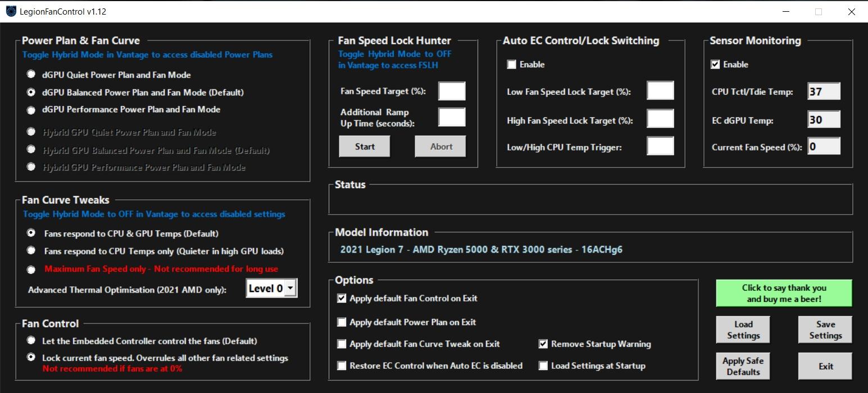This screenshot has width=868, height=393.
Task: Click Apply Safe Defaults button
Action: point(743,366)
